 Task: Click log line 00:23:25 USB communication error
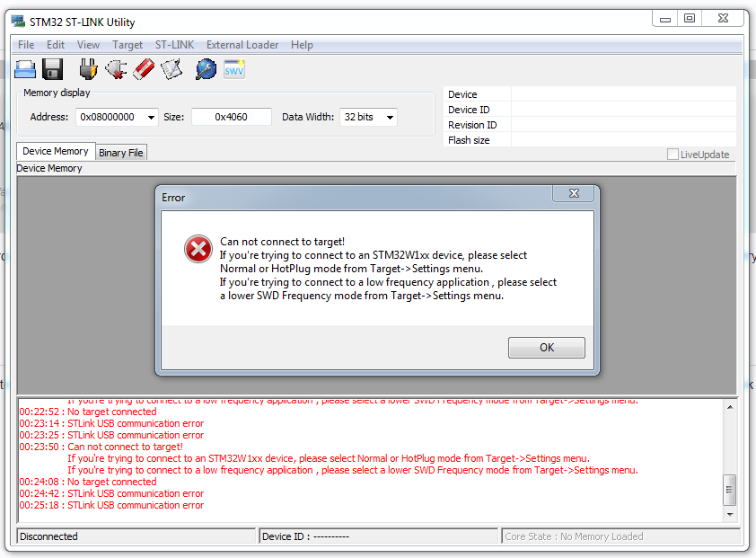coord(111,435)
